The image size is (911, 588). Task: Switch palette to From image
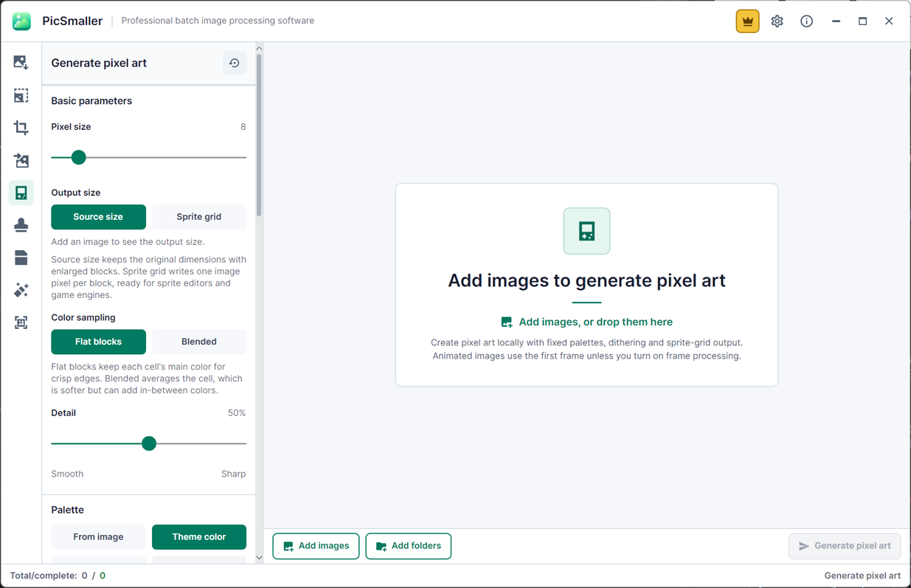click(98, 537)
